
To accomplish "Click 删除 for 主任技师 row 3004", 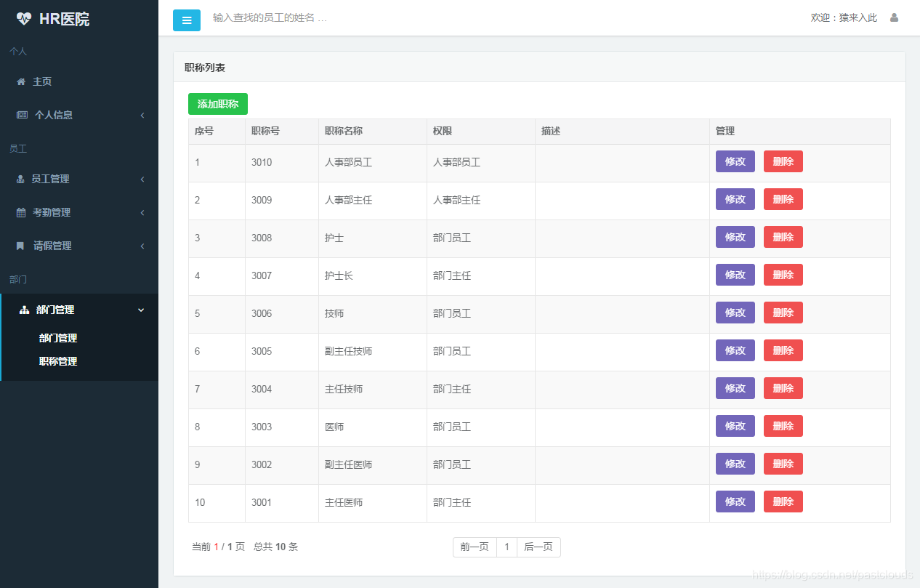I will [x=783, y=388].
